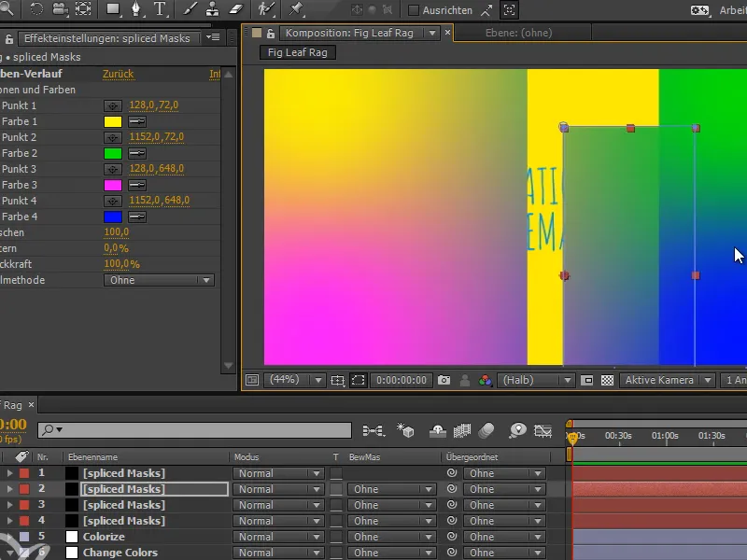
Task: Click the region of interest icon
Action: (x=587, y=380)
